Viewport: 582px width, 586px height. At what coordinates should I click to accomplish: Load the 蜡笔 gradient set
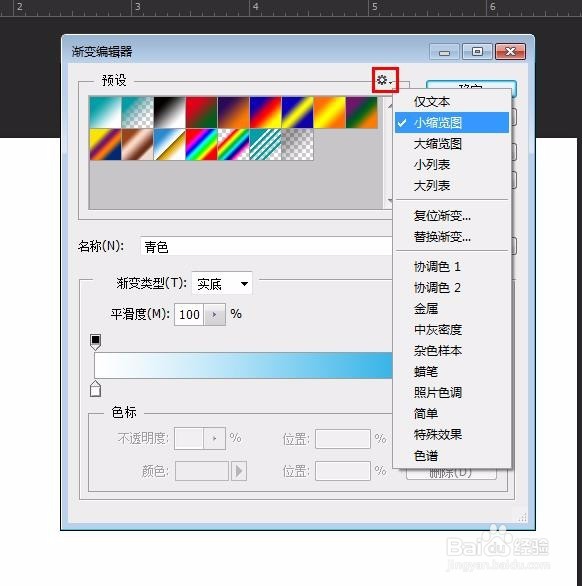point(452,371)
